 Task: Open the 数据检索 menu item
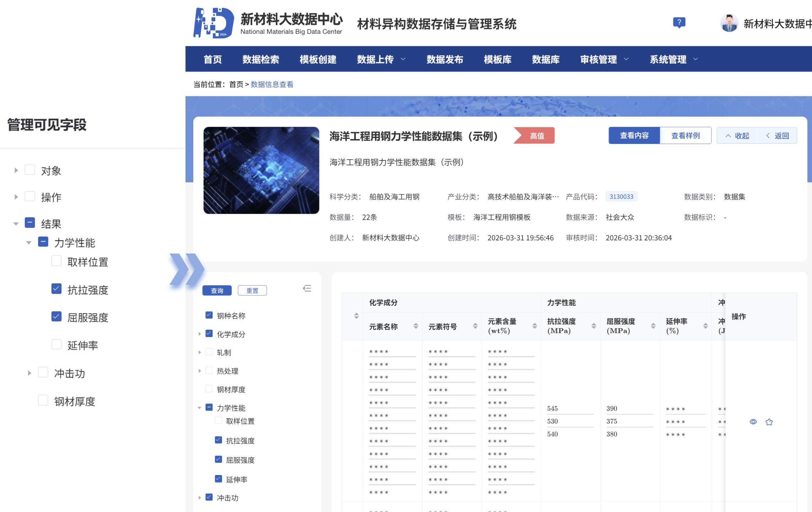pyautogui.click(x=260, y=59)
